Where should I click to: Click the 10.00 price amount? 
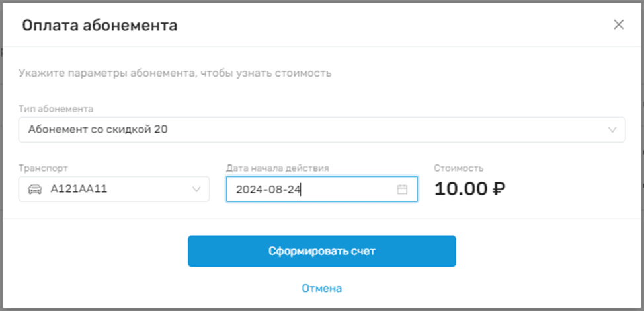pyautogui.click(x=461, y=190)
